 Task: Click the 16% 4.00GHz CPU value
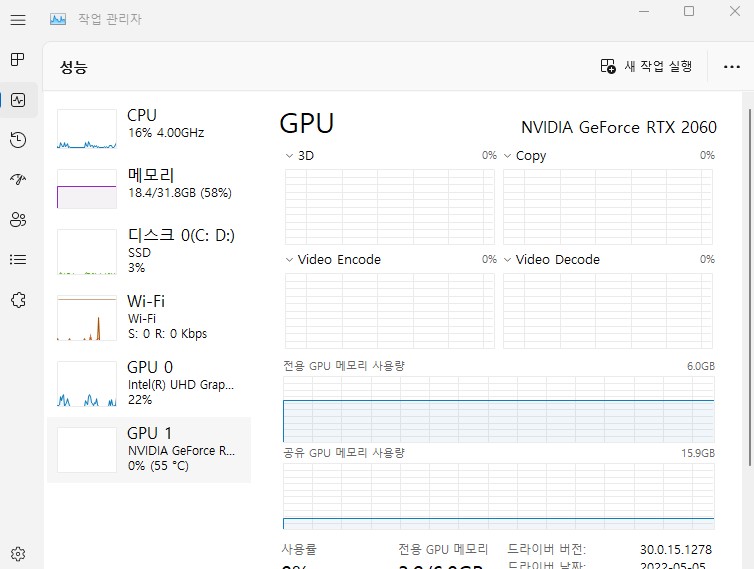[x=166, y=133]
